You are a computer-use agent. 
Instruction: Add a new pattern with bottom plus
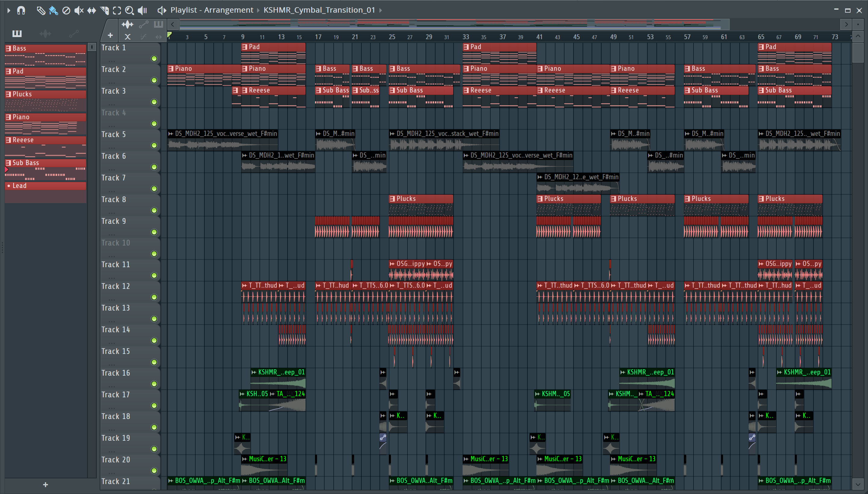pos(46,485)
